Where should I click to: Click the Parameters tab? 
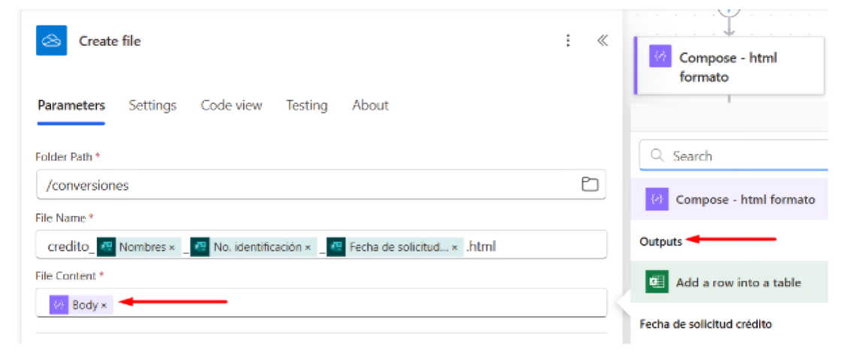tap(71, 105)
